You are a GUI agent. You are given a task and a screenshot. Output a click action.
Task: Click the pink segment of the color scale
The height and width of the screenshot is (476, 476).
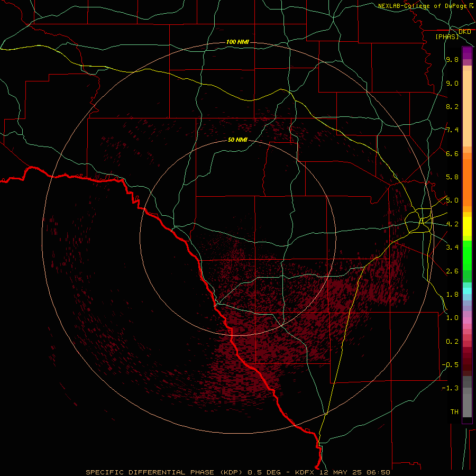point(467,321)
